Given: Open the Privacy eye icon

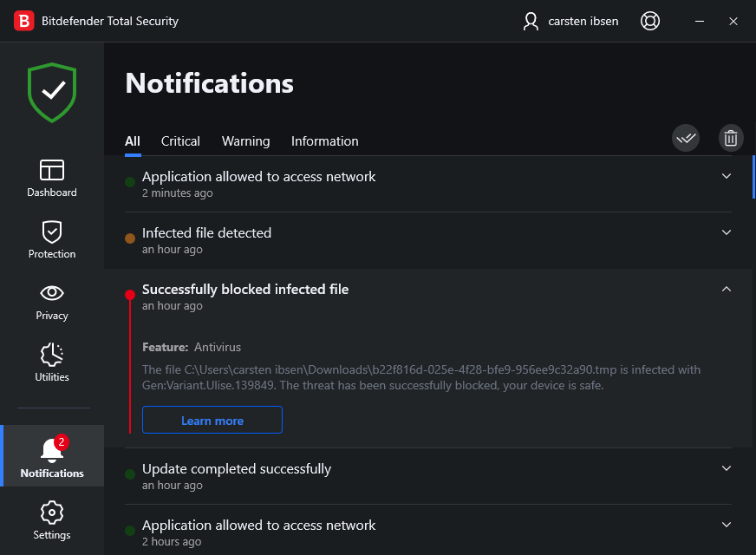Looking at the screenshot, I should [52, 293].
